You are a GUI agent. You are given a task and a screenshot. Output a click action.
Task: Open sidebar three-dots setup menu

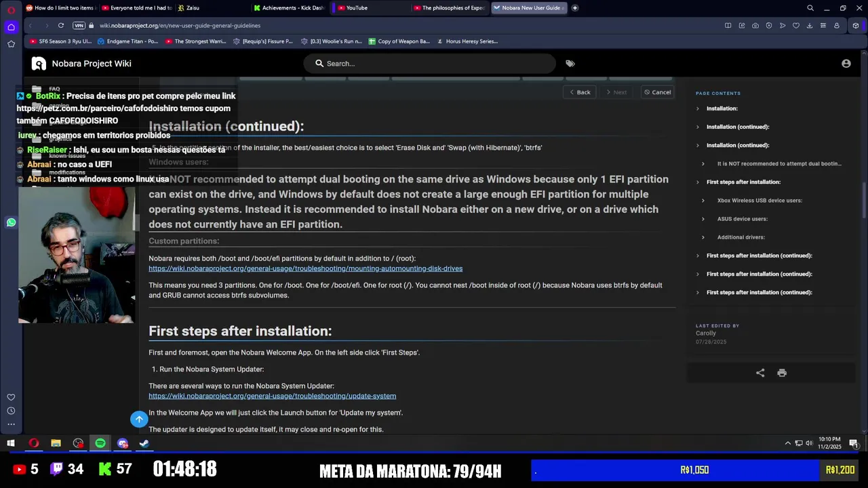(x=11, y=424)
